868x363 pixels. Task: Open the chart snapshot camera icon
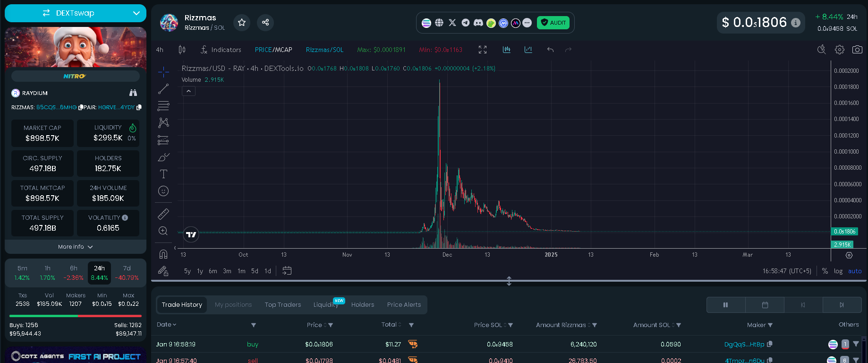pos(857,50)
